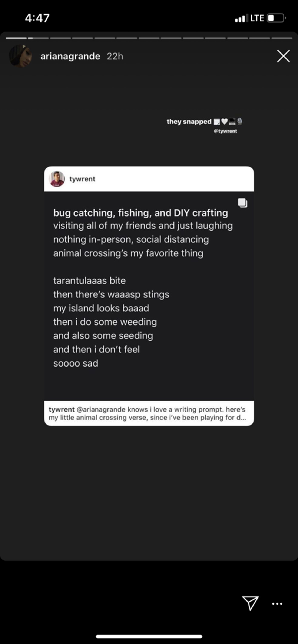Select the 22h timestamp label

(x=115, y=56)
